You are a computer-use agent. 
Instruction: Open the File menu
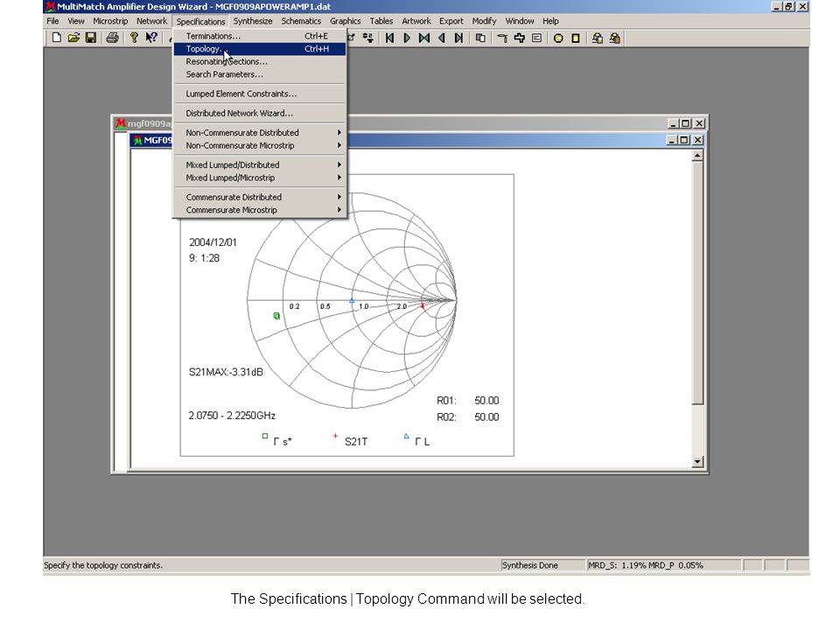52,21
